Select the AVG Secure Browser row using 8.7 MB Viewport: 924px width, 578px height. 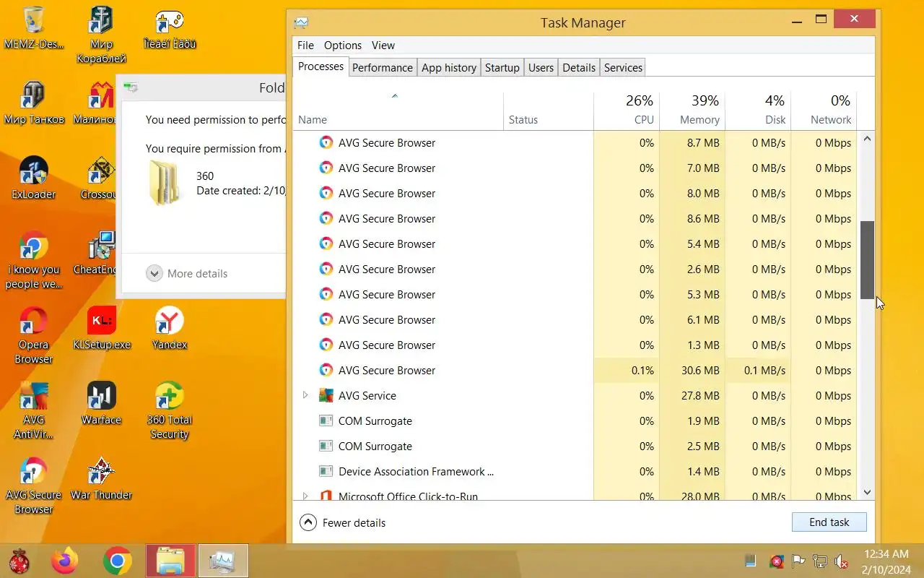pyautogui.click(x=576, y=143)
